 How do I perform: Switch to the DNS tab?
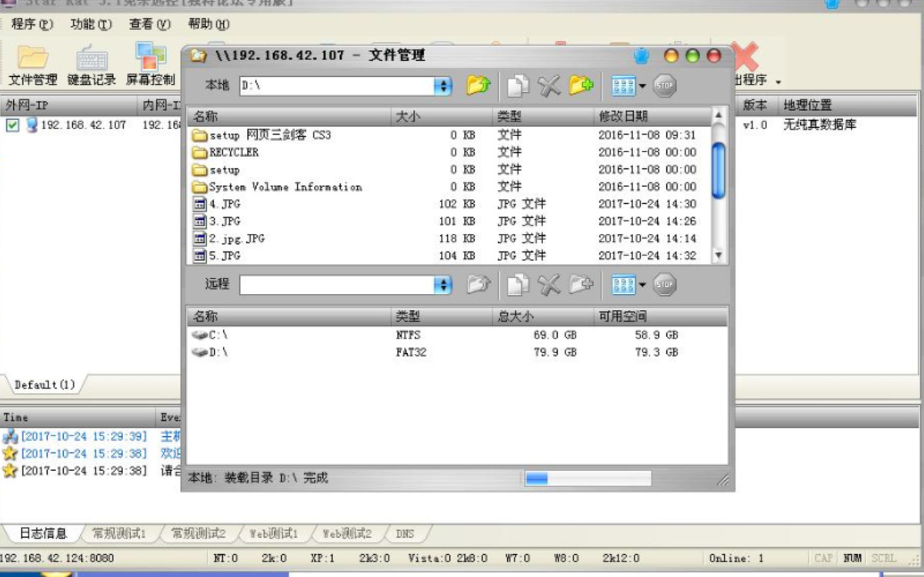tap(405, 533)
